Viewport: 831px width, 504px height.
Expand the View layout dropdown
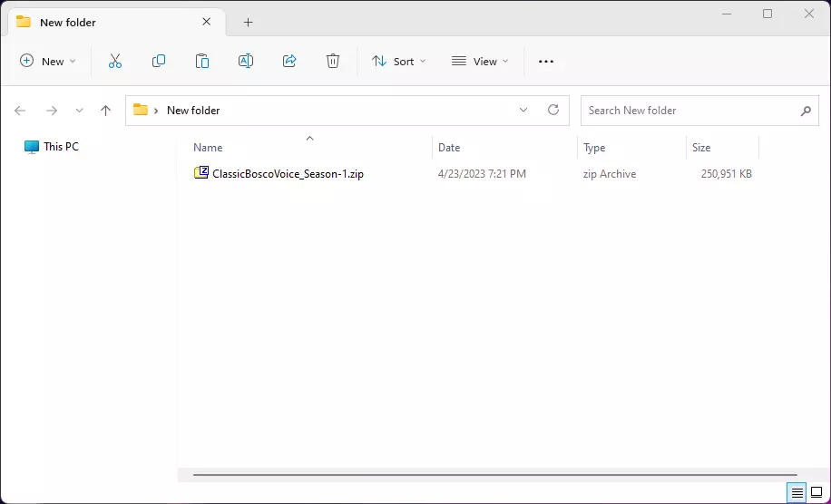tap(480, 62)
